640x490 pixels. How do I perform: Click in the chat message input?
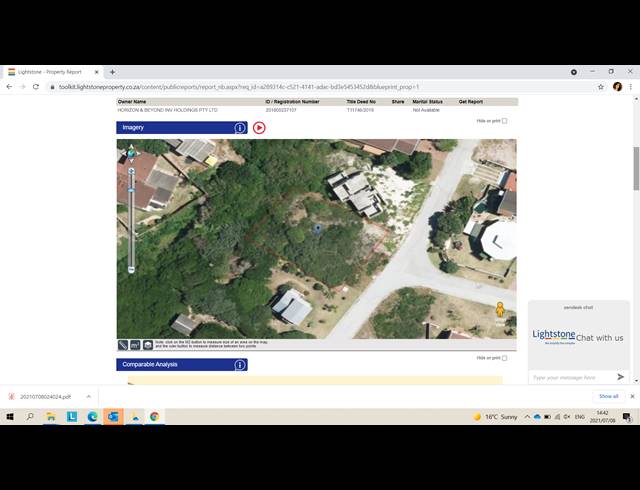click(x=571, y=377)
